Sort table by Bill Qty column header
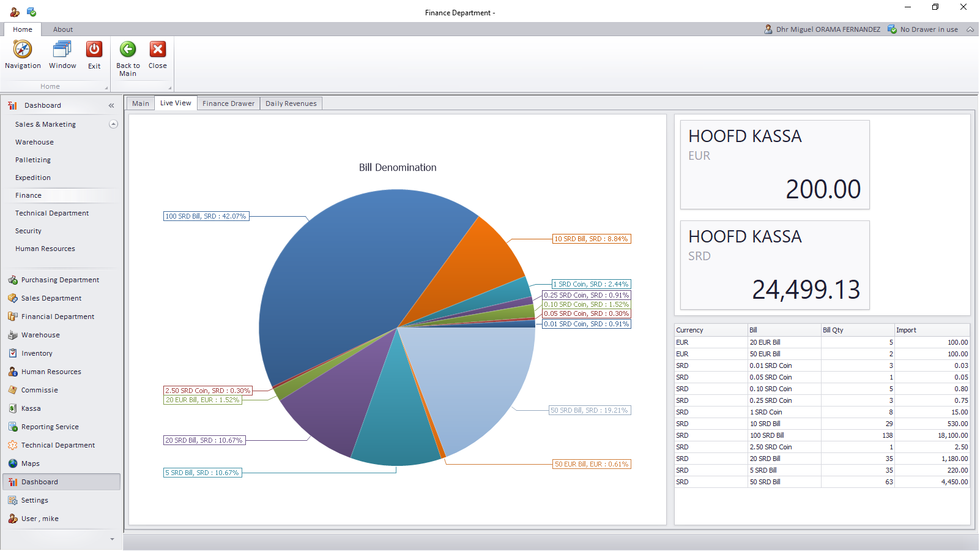Image resolution: width=980 pixels, height=551 pixels. click(x=856, y=330)
